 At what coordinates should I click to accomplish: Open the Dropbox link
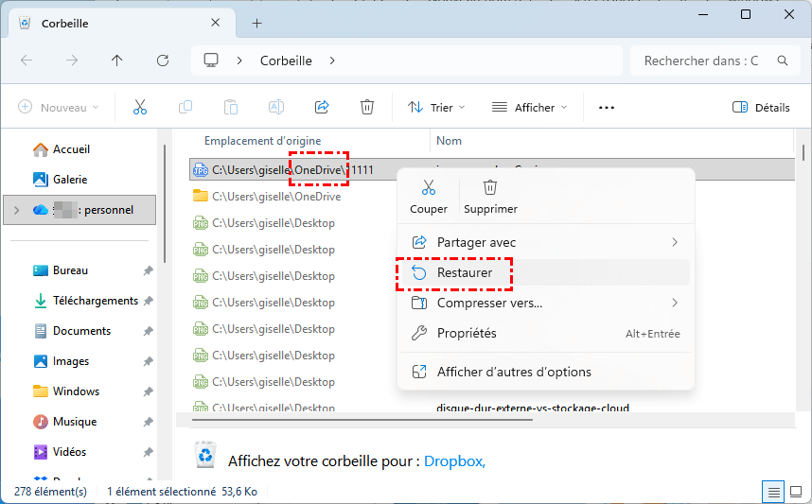(454, 461)
